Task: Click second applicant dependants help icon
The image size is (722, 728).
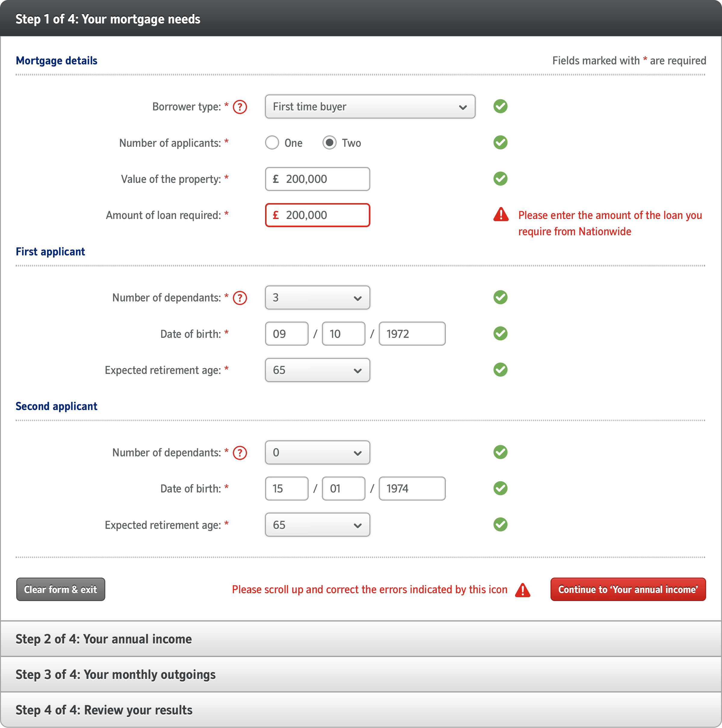Action: [240, 452]
